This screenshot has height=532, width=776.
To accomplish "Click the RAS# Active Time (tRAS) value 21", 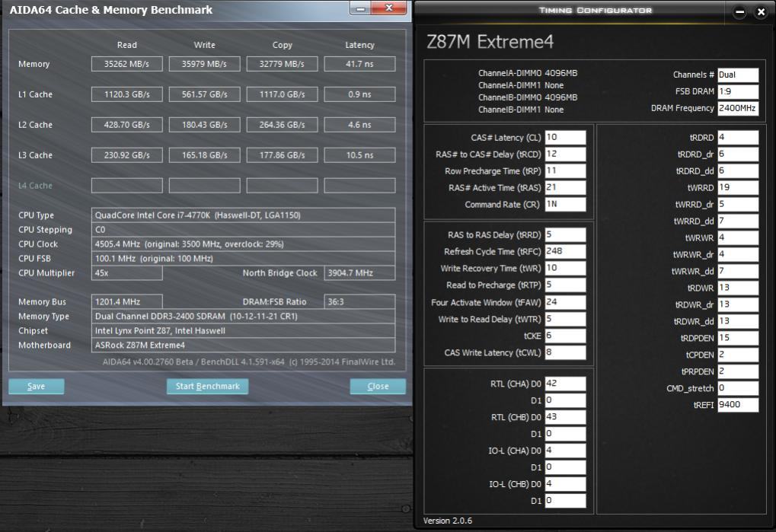I will 565,188.
